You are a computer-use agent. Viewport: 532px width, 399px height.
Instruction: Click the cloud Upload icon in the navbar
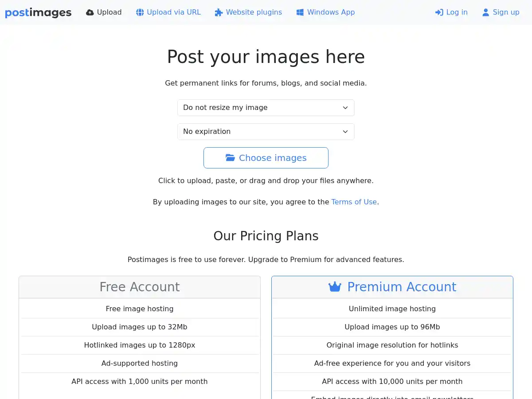[x=90, y=12]
